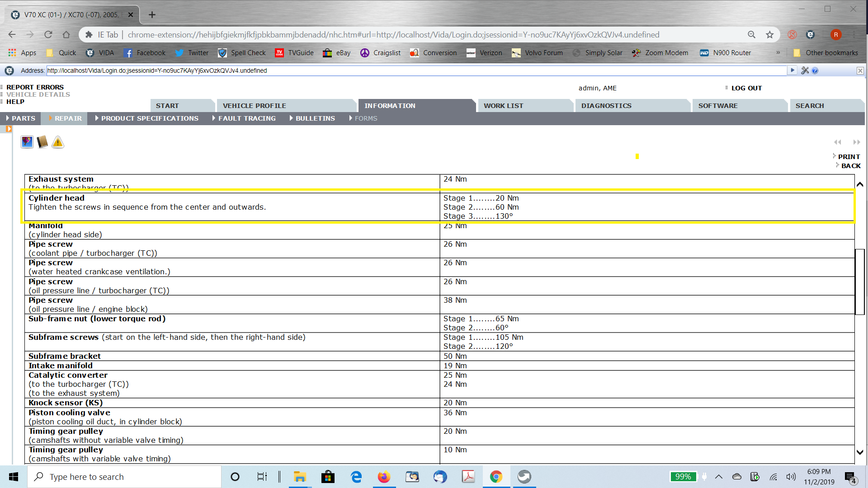Open the PRODUCT SPECIFICATIONS submenu
868x488 pixels.
(x=149, y=118)
